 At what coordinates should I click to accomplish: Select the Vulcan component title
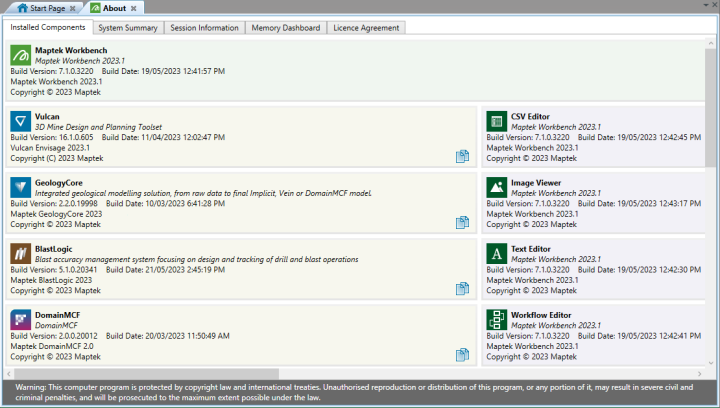(x=47, y=117)
